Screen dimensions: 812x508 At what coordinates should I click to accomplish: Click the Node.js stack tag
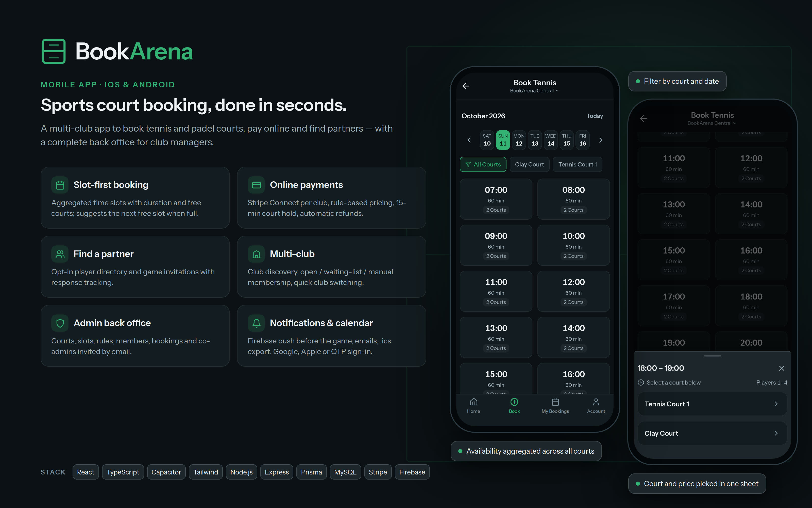click(241, 472)
